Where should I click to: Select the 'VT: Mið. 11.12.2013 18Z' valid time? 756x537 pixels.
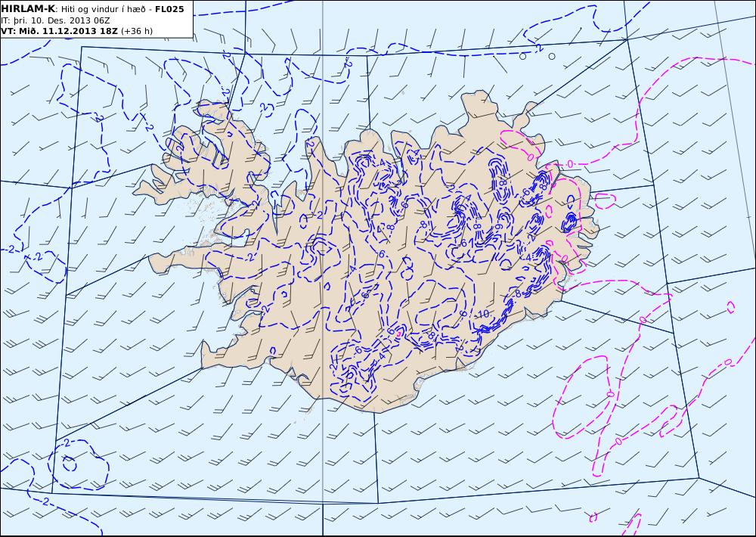[59, 31]
